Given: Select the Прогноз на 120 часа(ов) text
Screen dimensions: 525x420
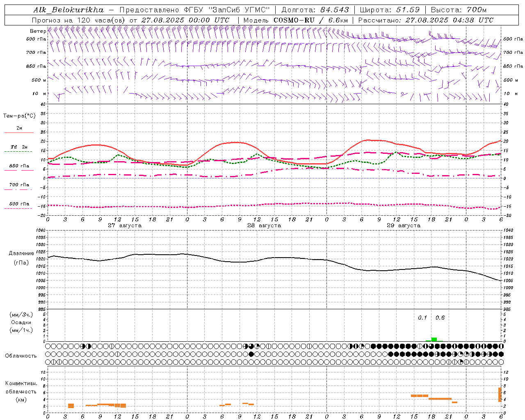Looking at the screenshot, I should pos(79,20).
